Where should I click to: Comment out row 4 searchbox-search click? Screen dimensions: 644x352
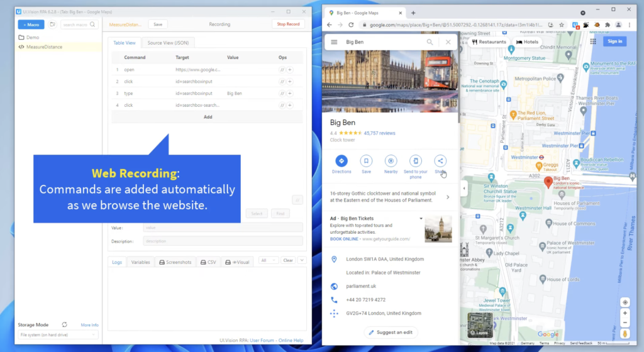(x=282, y=106)
